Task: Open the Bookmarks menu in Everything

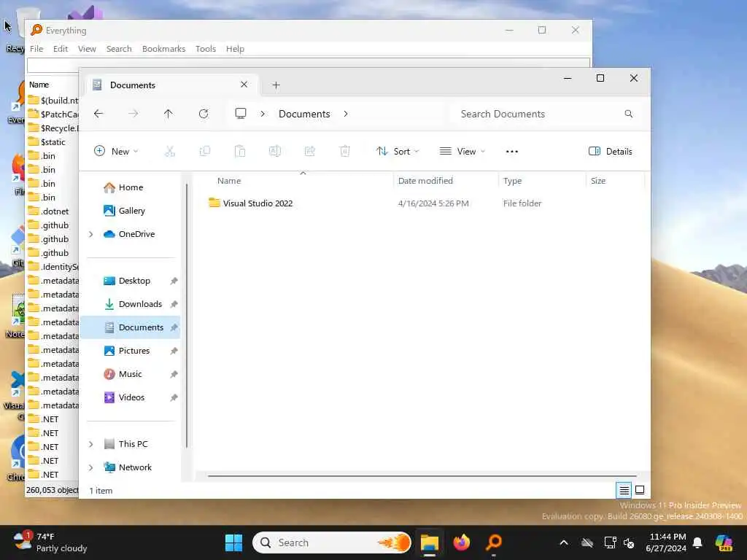Action: point(164,49)
